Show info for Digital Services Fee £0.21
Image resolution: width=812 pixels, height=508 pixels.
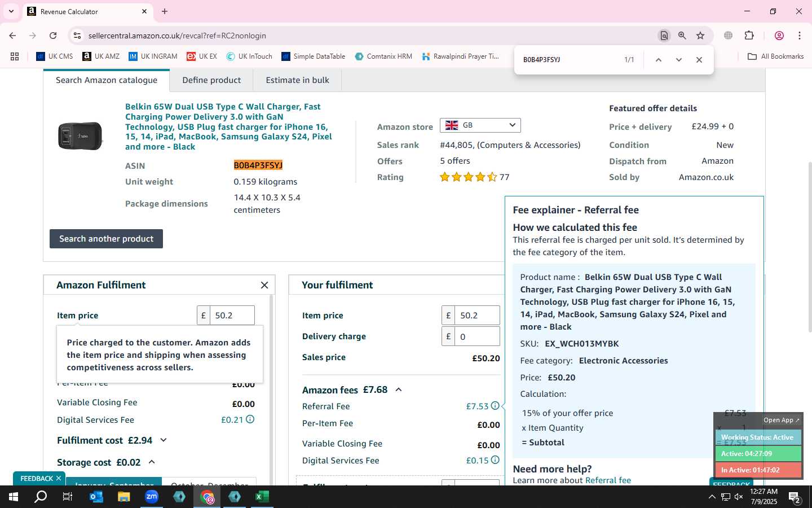point(250,419)
